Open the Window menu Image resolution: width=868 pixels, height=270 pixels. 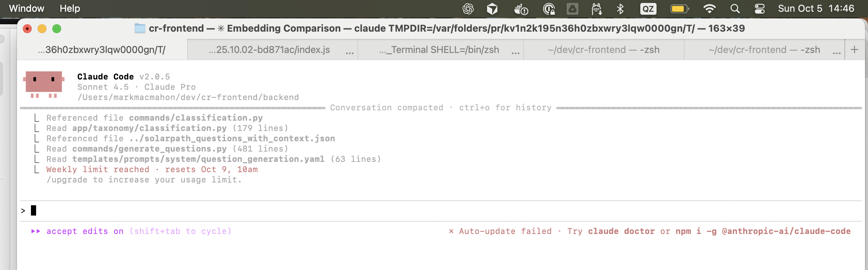tap(27, 8)
